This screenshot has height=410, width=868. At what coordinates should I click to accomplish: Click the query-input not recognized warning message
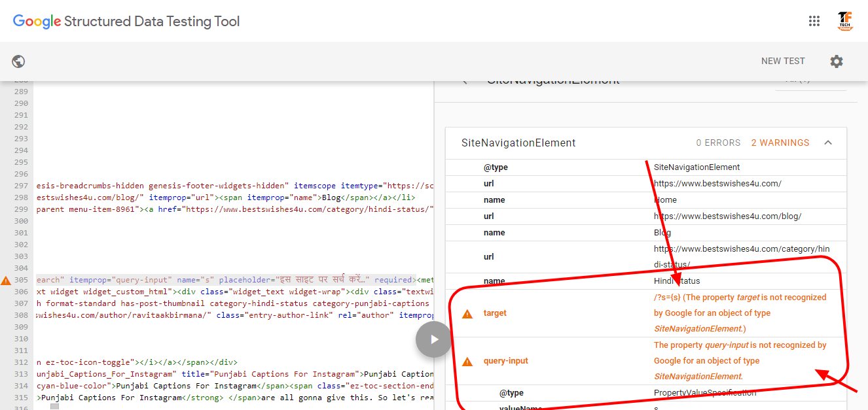740,361
